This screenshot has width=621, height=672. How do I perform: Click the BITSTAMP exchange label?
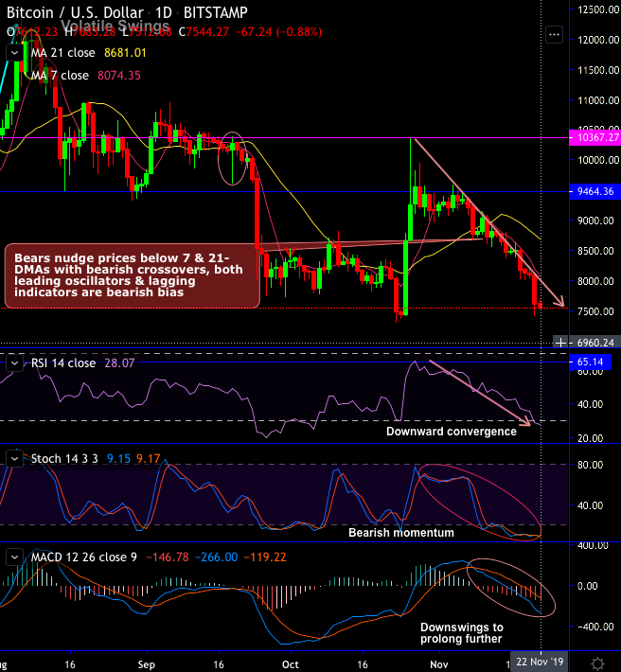point(216,12)
